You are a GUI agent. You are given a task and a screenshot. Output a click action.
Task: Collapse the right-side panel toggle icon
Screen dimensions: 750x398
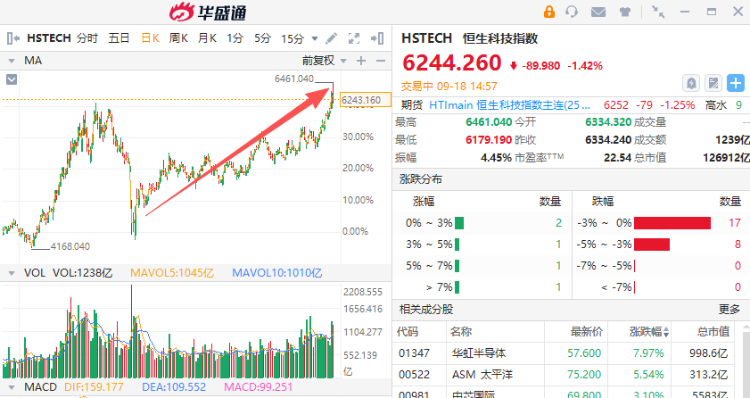tap(378, 38)
